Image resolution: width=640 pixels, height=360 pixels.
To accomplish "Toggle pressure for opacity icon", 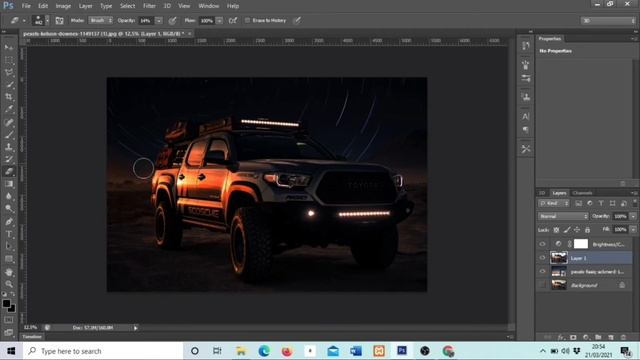I will (x=173, y=20).
